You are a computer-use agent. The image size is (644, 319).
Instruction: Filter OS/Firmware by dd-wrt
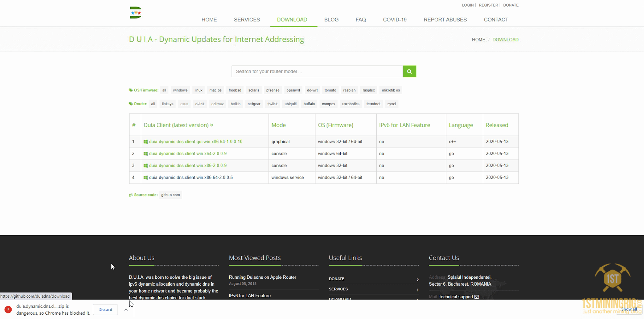[x=312, y=90]
